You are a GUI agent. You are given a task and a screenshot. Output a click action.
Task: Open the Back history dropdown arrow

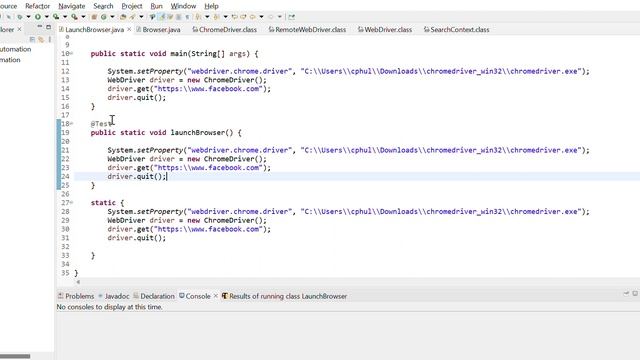coord(261,17)
